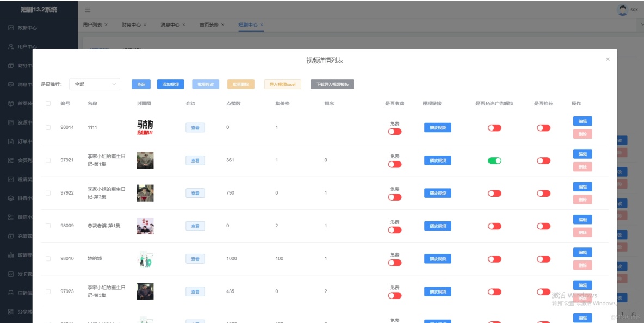This screenshot has height=323, width=644.
Task: Open the 抖音小程序 sidebar icon
Action: coord(12,198)
